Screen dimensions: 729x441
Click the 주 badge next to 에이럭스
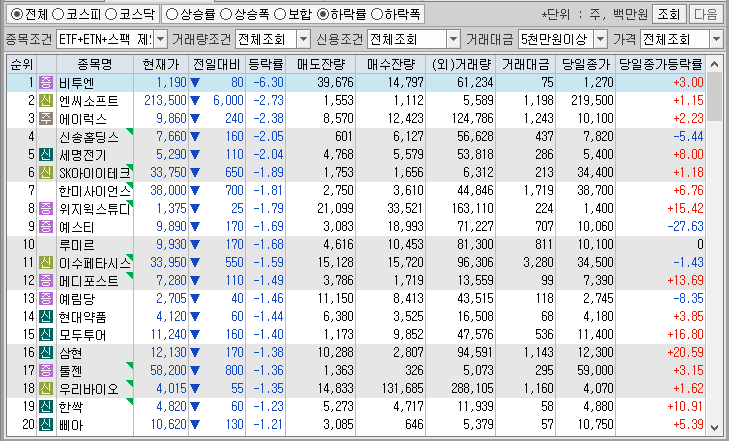pyautogui.click(x=46, y=118)
